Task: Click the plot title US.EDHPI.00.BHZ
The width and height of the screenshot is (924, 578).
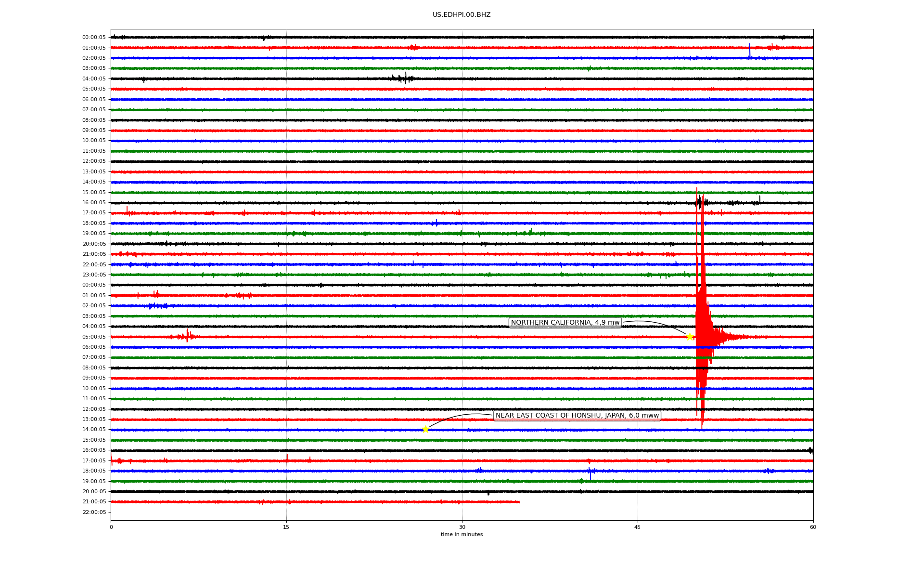Action: [x=461, y=15]
